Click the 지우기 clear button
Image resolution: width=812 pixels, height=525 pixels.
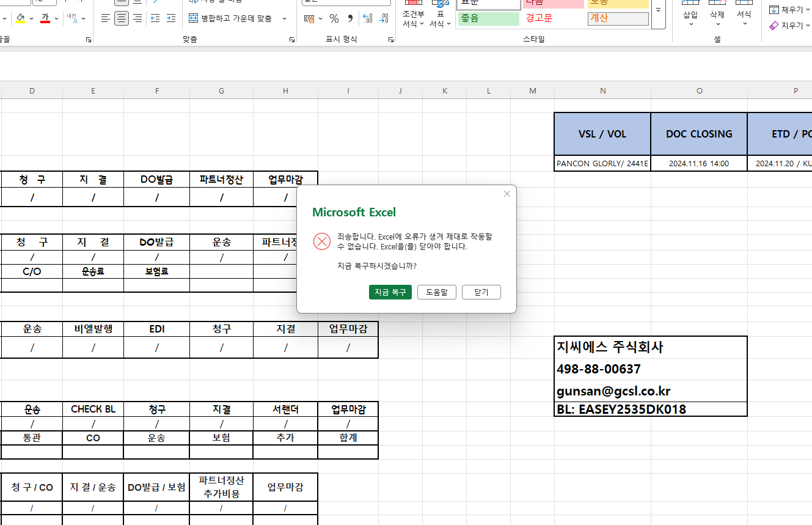click(789, 26)
